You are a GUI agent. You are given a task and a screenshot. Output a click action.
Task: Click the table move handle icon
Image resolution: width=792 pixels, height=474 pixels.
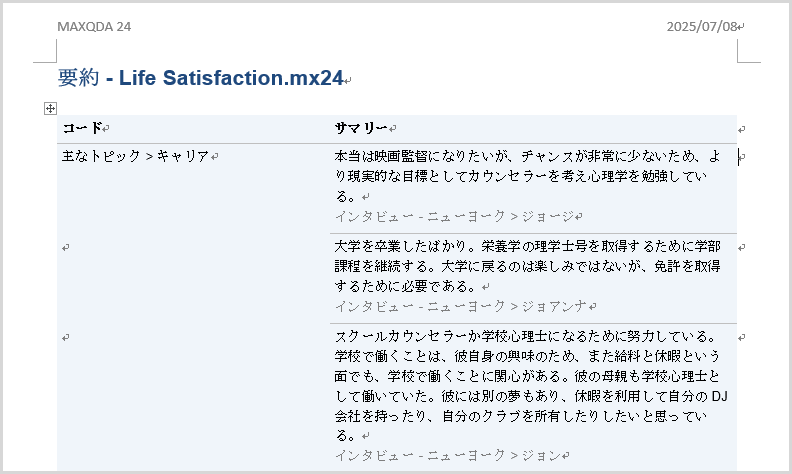[x=50, y=108]
